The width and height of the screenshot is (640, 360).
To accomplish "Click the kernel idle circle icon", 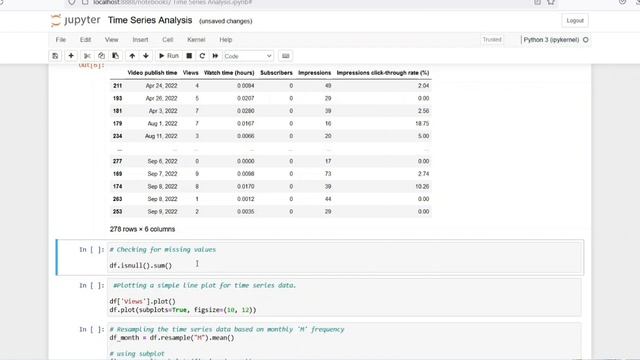I will click(x=586, y=40).
